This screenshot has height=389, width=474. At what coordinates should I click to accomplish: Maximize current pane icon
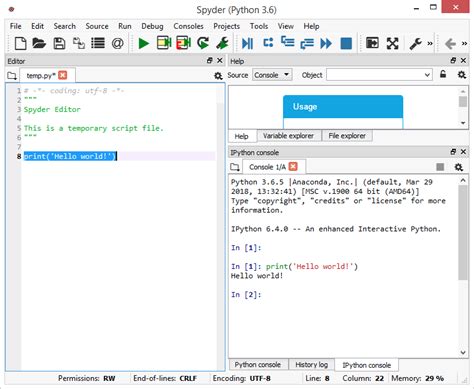[372, 43]
